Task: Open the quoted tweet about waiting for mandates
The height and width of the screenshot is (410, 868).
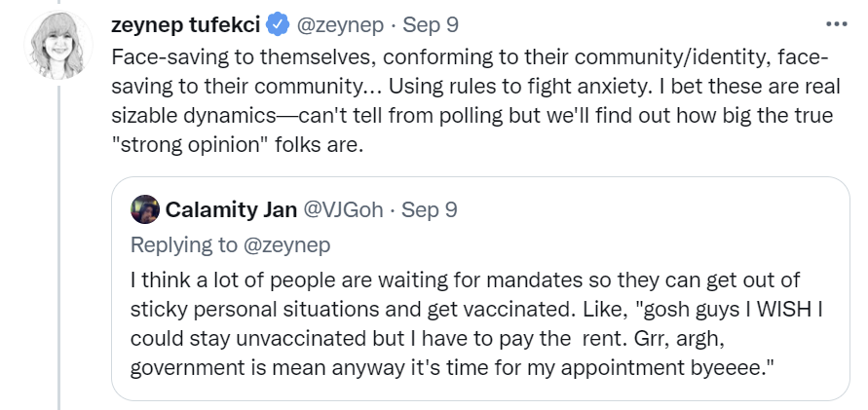Action: [x=480, y=288]
